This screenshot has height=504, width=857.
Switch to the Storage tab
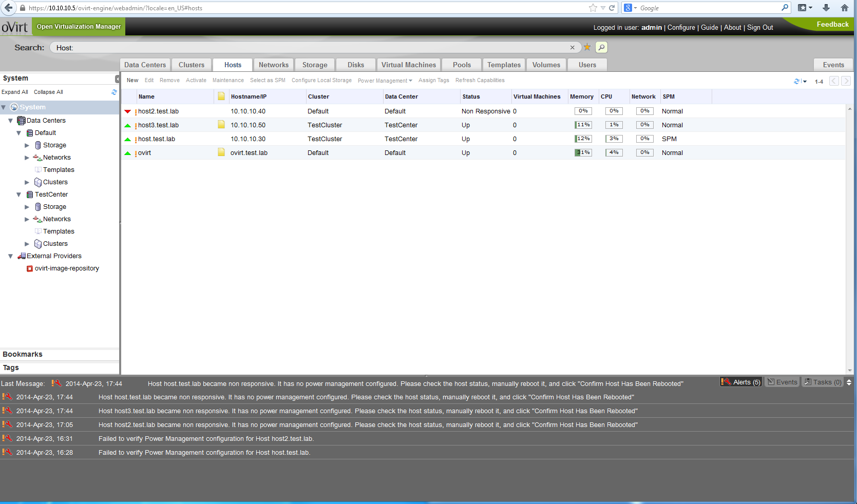point(315,65)
